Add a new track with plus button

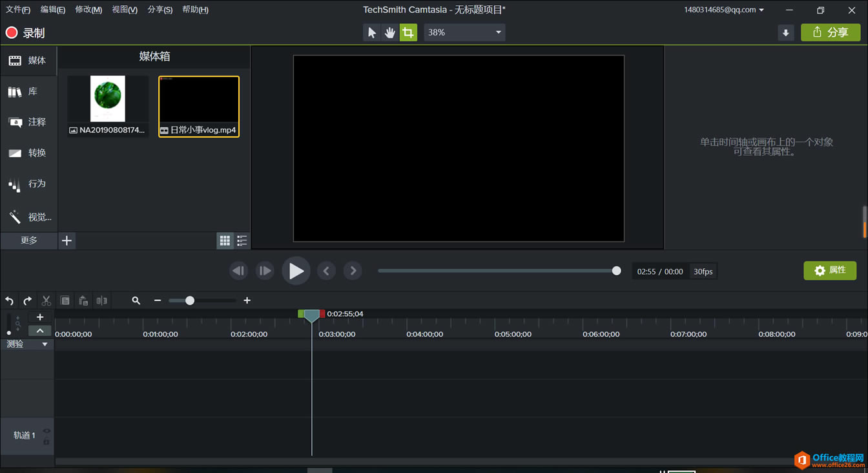pos(40,317)
